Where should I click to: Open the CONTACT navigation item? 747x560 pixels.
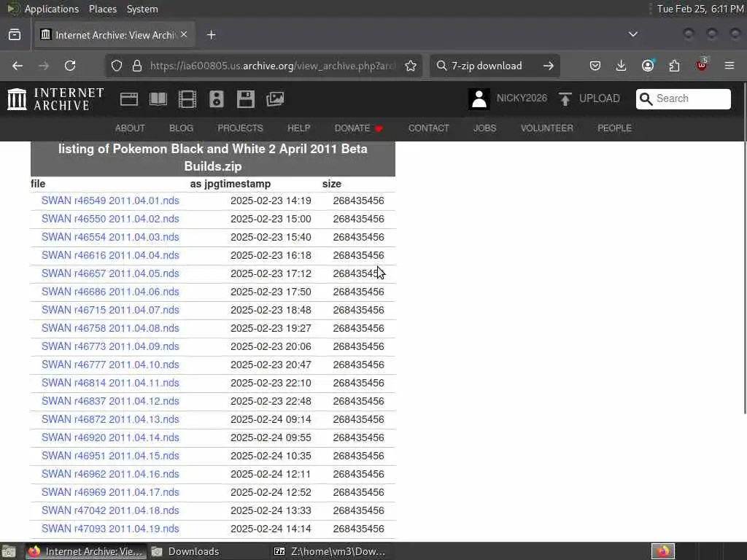(x=429, y=128)
